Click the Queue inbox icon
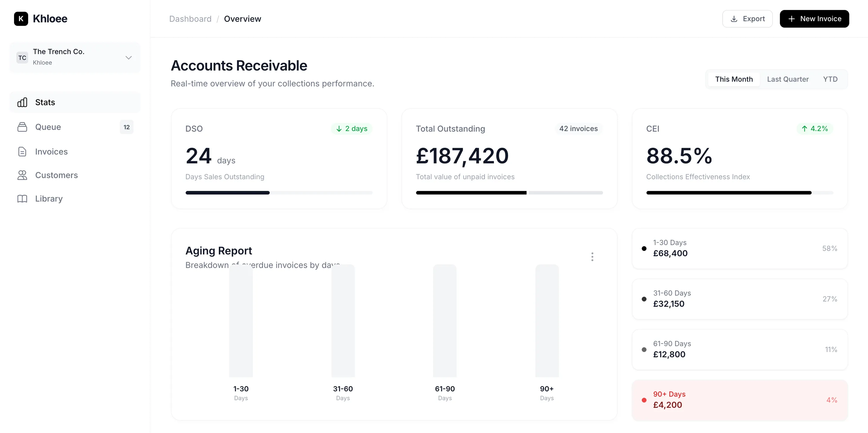Image resolution: width=868 pixels, height=433 pixels. (22, 127)
